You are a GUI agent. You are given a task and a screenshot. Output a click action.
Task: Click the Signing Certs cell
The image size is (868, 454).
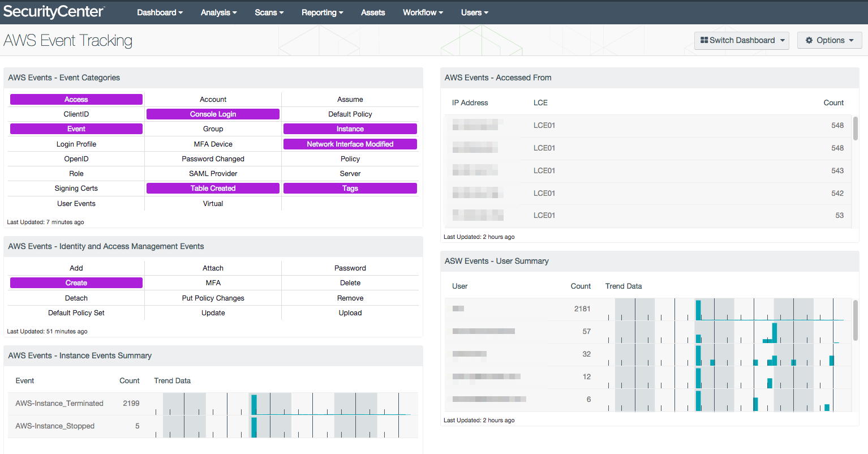pyautogui.click(x=76, y=189)
